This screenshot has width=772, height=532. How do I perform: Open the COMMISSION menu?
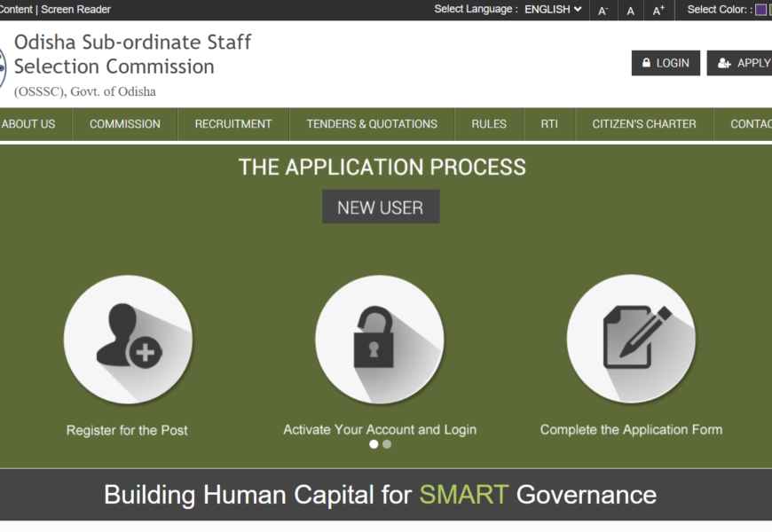pos(125,124)
